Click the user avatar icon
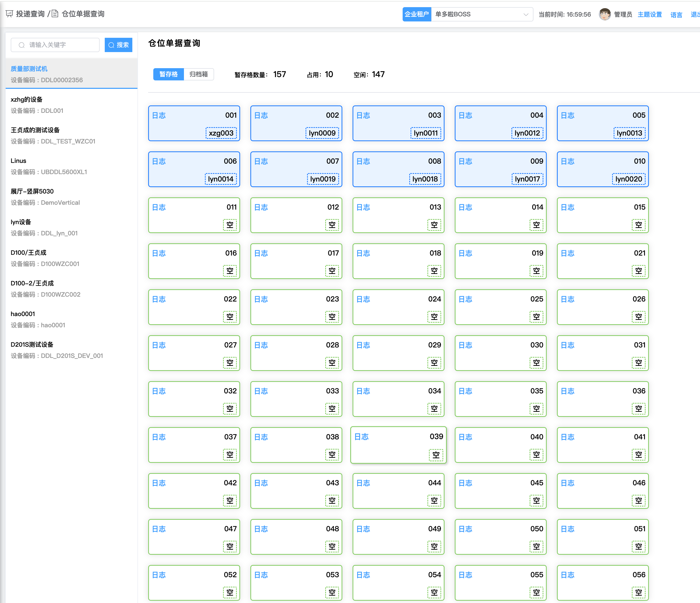 point(604,14)
